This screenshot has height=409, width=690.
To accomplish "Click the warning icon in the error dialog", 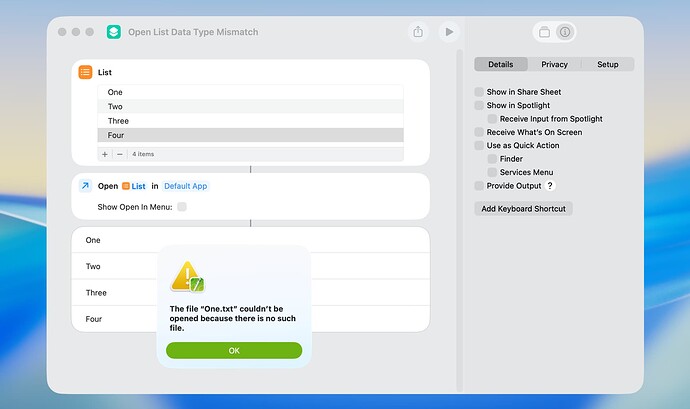I will (188, 276).
